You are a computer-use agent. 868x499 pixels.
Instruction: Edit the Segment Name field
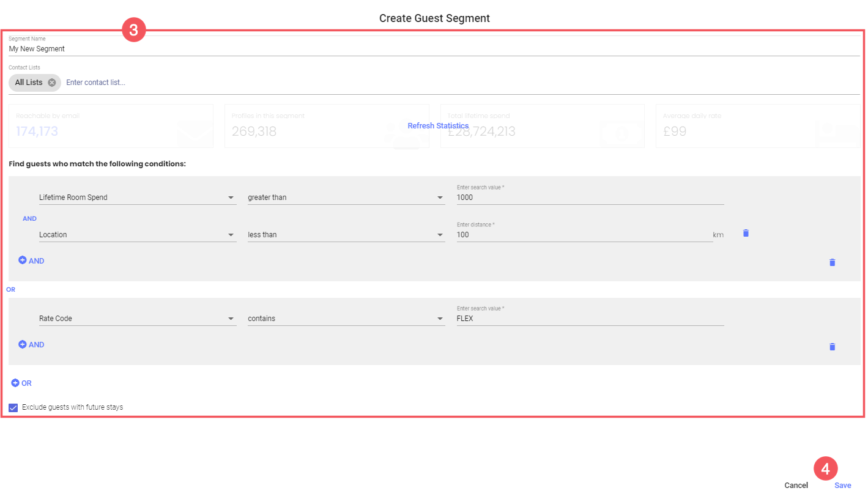click(x=428, y=49)
